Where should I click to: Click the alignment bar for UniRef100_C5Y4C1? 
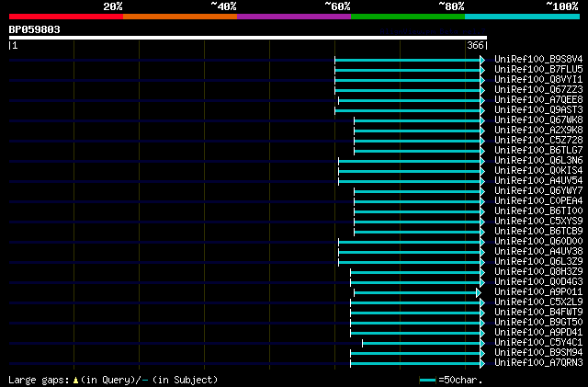point(422,344)
